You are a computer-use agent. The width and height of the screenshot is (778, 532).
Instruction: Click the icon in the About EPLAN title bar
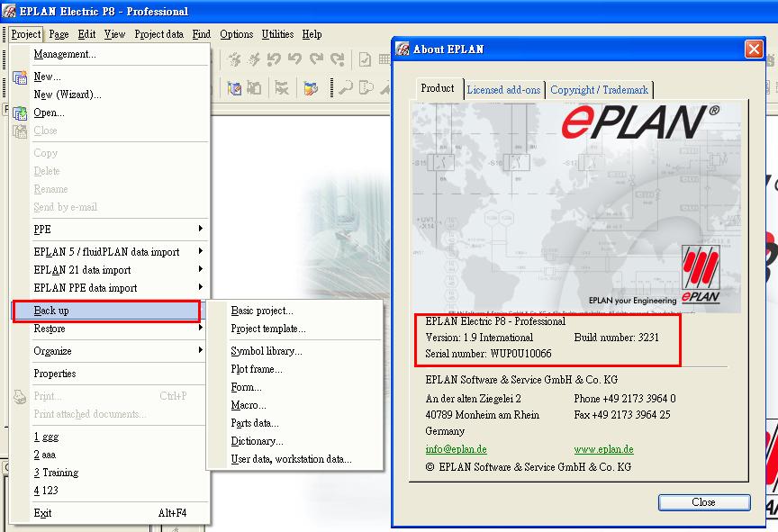(x=403, y=49)
